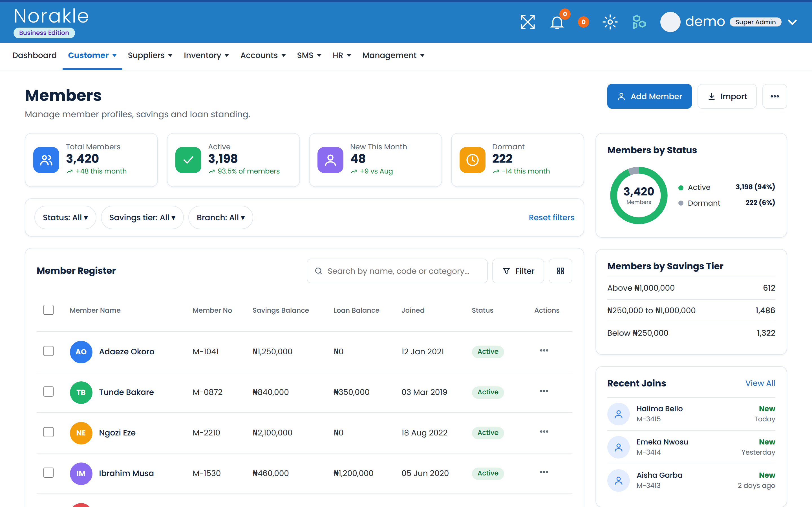This screenshot has width=812, height=507.
Task: Click the three-dot more options button near Import
Action: point(775,96)
